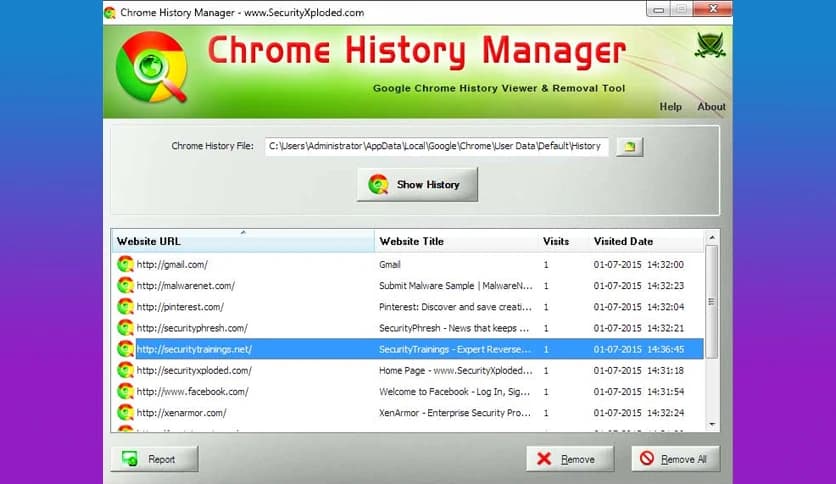Image resolution: width=836 pixels, height=484 pixels.
Task: Click the list scroll up arrow
Action: point(712,237)
